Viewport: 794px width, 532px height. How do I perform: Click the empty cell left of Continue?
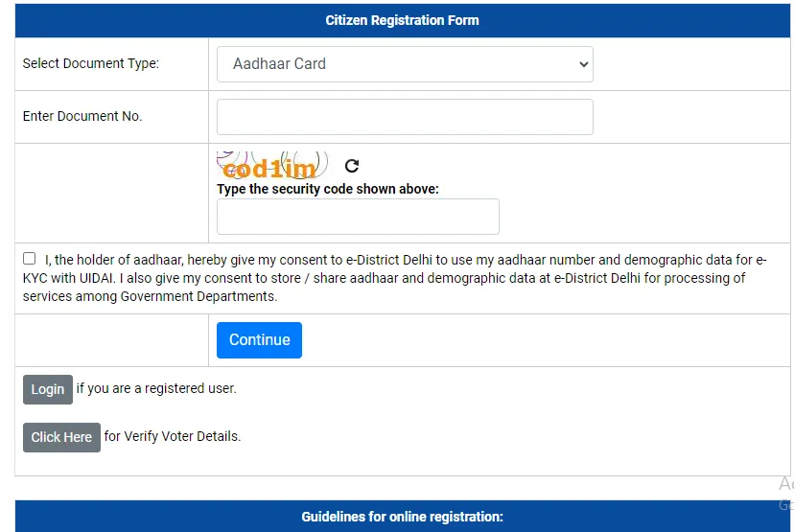point(111,340)
